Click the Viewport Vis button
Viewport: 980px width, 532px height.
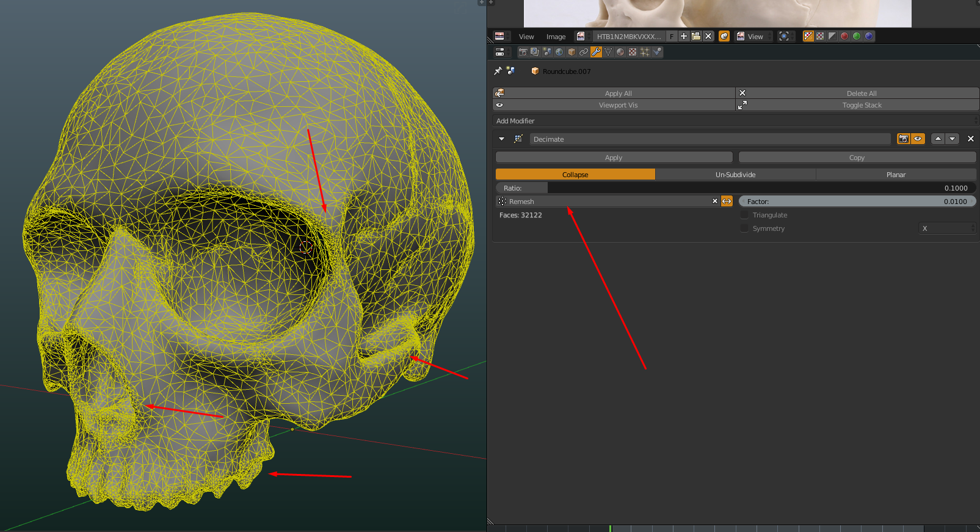click(x=614, y=105)
